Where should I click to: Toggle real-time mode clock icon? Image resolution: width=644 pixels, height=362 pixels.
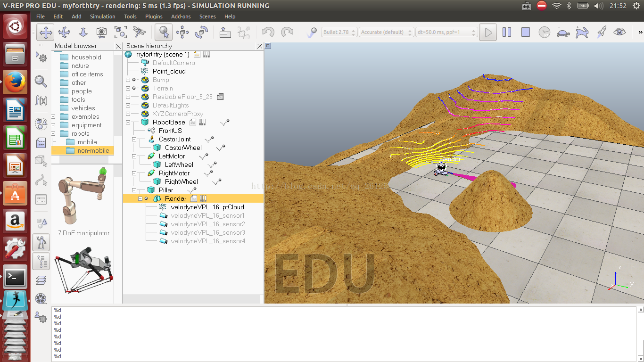coord(545,32)
